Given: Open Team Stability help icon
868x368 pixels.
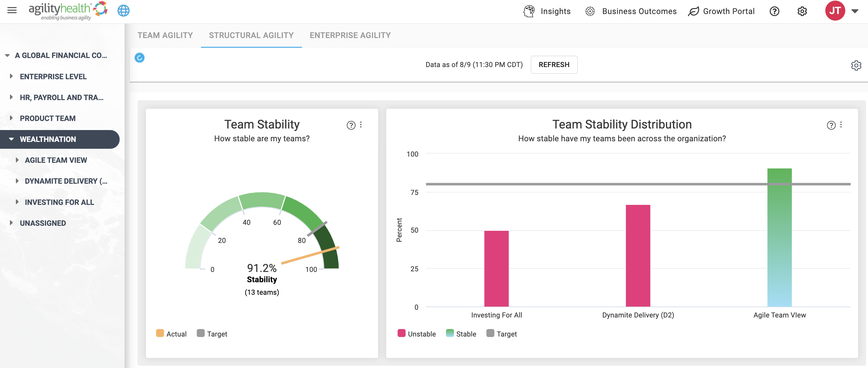Looking at the screenshot, I should click(351, 125).
